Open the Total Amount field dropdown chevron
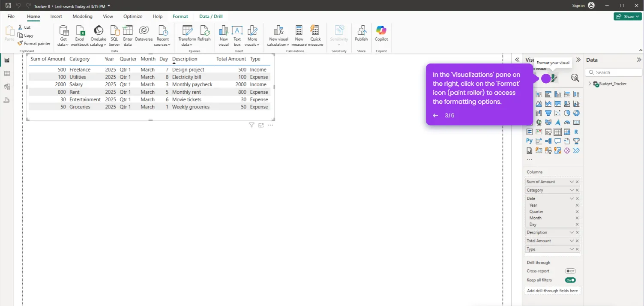Viewport: 644px width, 306px height. tap(572, 241)
